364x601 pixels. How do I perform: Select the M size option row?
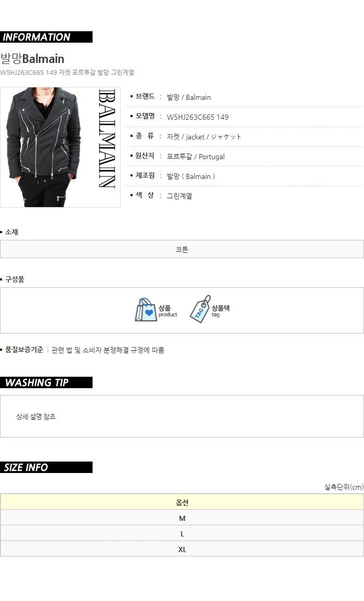pyautogui.click(x=182, y=518)
